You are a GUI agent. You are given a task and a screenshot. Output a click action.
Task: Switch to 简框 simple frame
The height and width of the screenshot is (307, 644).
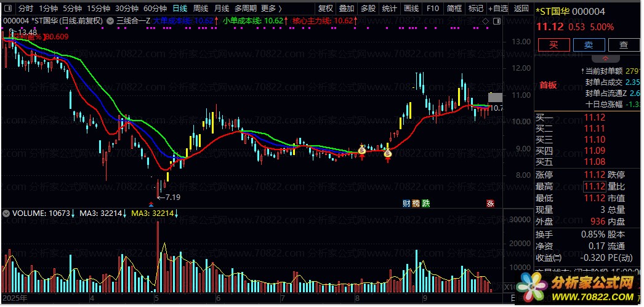(x=454, y=8)
